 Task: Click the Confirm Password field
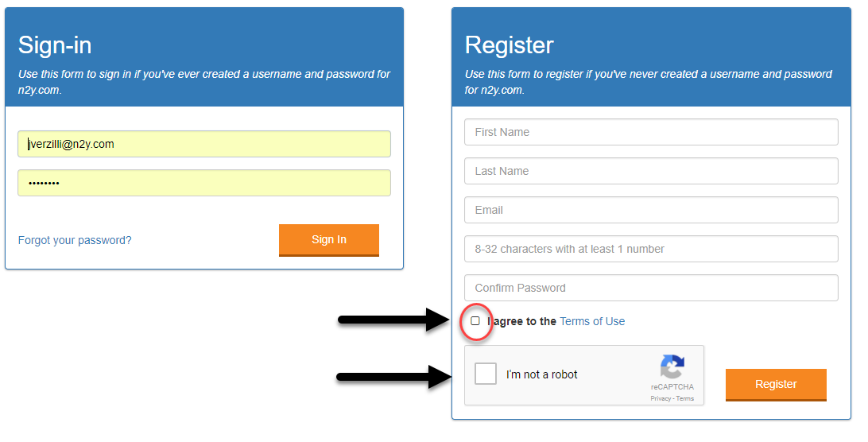click(651, 288)
